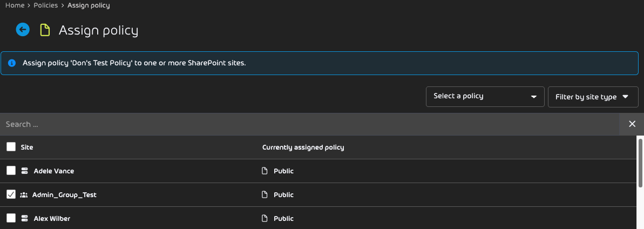
Task: Click the Assign policy page title
Action: (x=99, y=30)
